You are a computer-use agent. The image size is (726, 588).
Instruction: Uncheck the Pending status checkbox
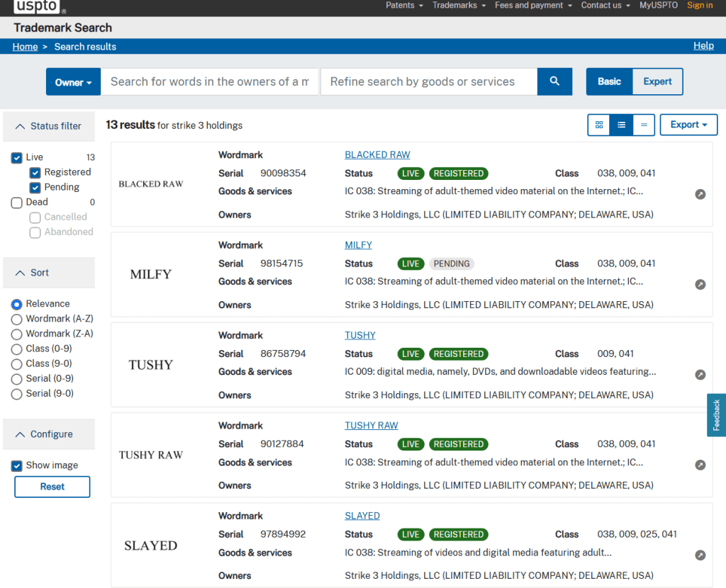click(35, 188)
